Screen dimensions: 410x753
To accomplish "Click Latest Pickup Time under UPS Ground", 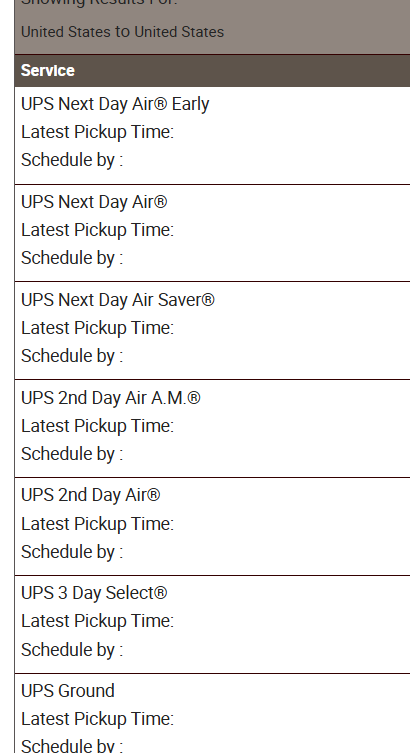I will 97,719.
